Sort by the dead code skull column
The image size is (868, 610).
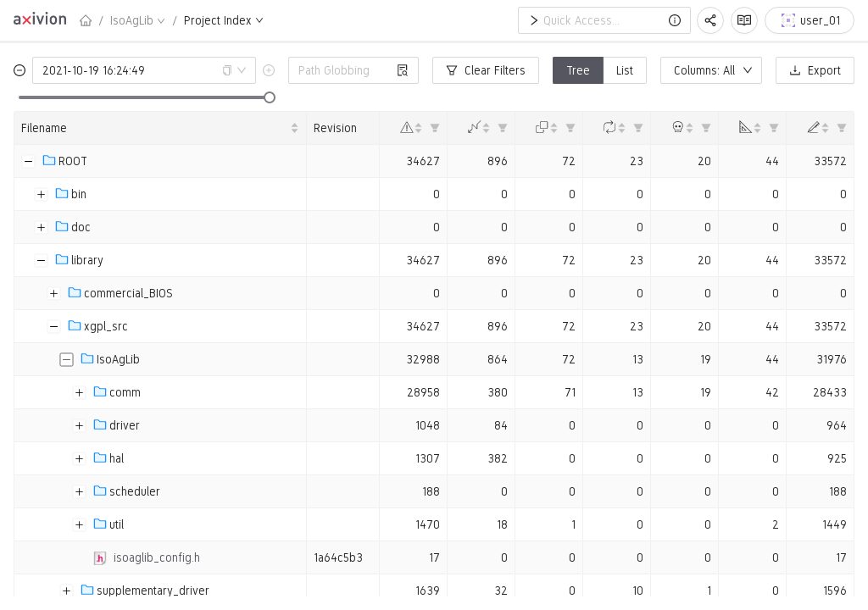[x=689, y=128]
